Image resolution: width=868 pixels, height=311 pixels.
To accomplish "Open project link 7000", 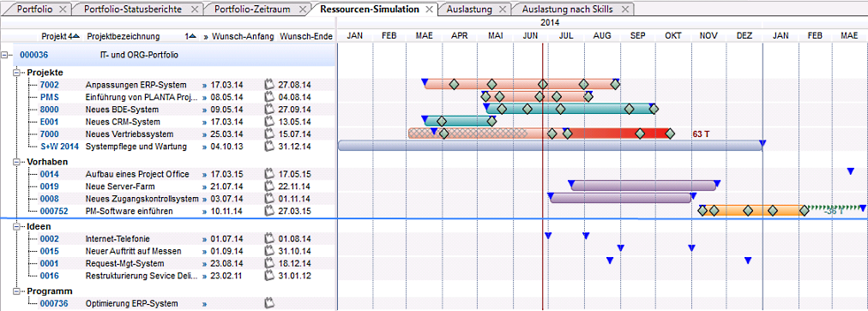I will (49, 135).
